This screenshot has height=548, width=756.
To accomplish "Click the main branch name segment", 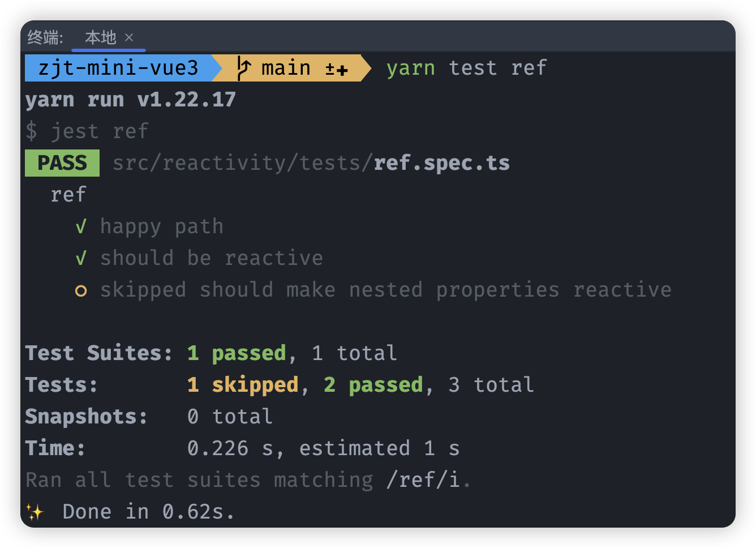I will click(286, 68).
